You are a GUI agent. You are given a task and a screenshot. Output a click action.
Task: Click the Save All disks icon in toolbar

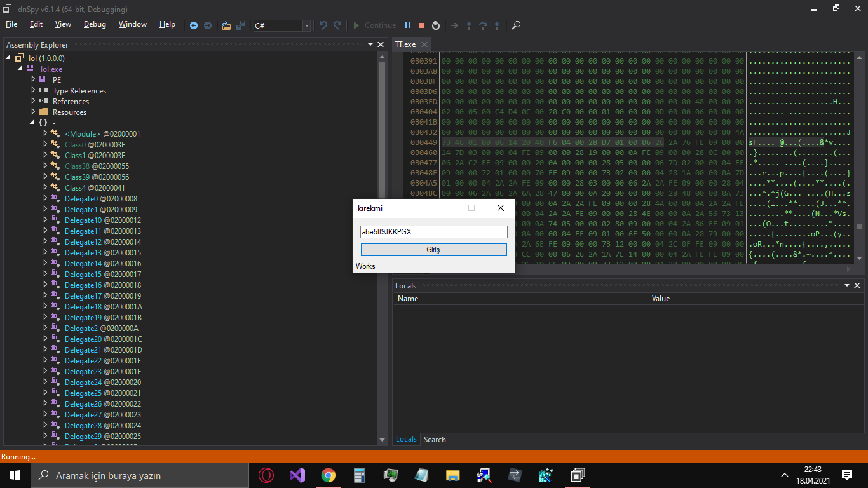240,25
